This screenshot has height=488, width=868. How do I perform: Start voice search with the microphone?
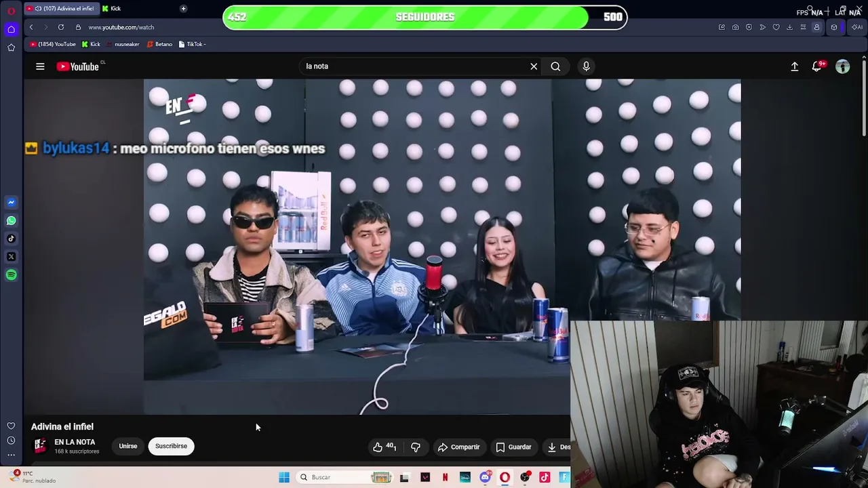[x=587, y=66]
